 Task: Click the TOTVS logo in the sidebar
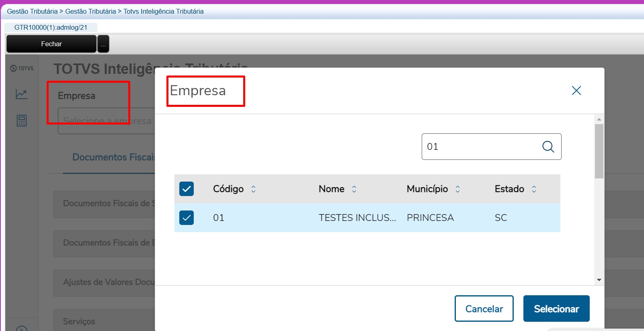(x=22, y=68)
